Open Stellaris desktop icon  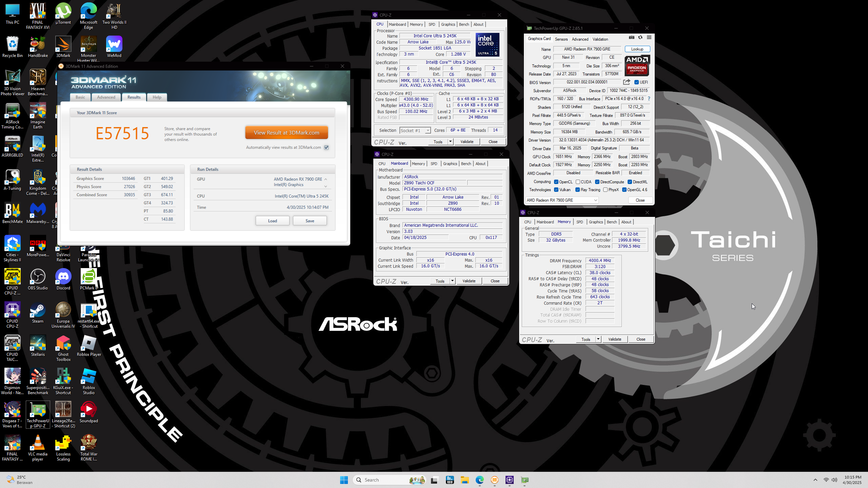pyautogui.click(x=38, y=346)
